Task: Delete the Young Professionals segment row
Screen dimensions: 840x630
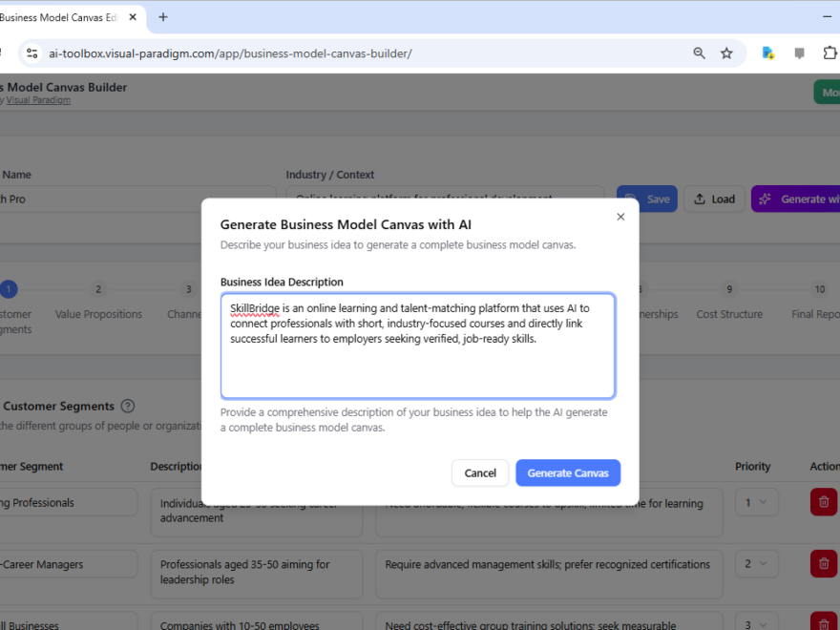Action: pyautogui.click(x=823, y=501)
